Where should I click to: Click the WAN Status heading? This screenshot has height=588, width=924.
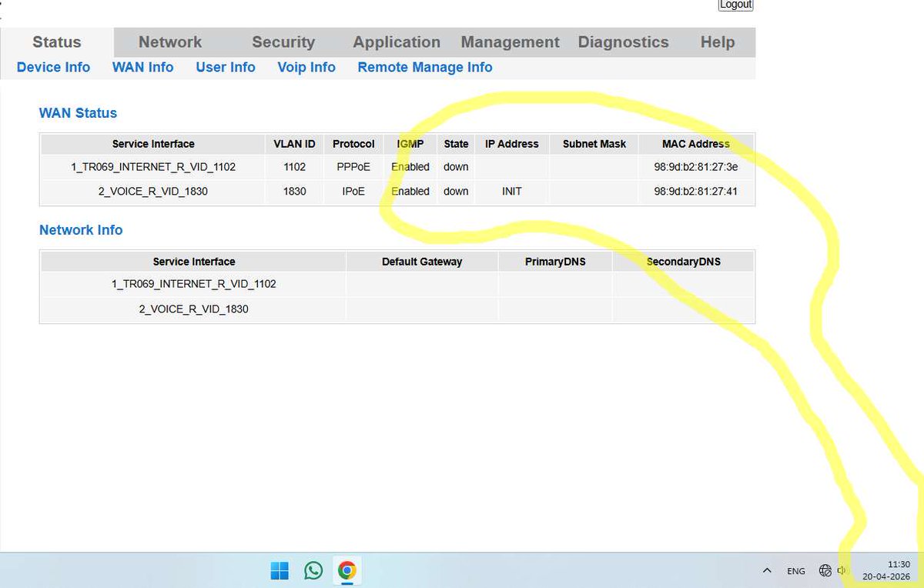pyautogui.click(x=78, y=113)
